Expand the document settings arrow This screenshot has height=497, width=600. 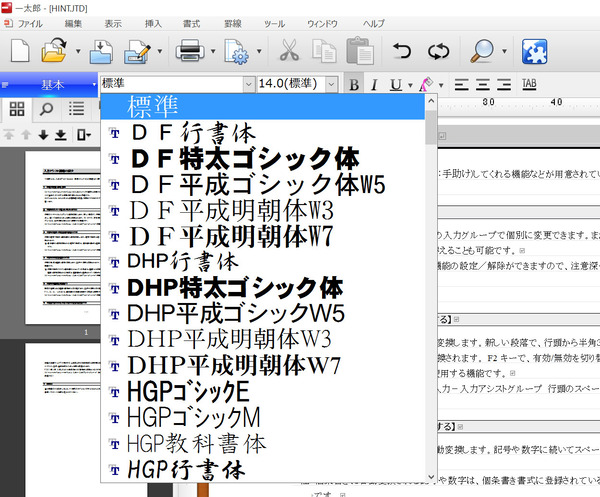pos(259,51)
